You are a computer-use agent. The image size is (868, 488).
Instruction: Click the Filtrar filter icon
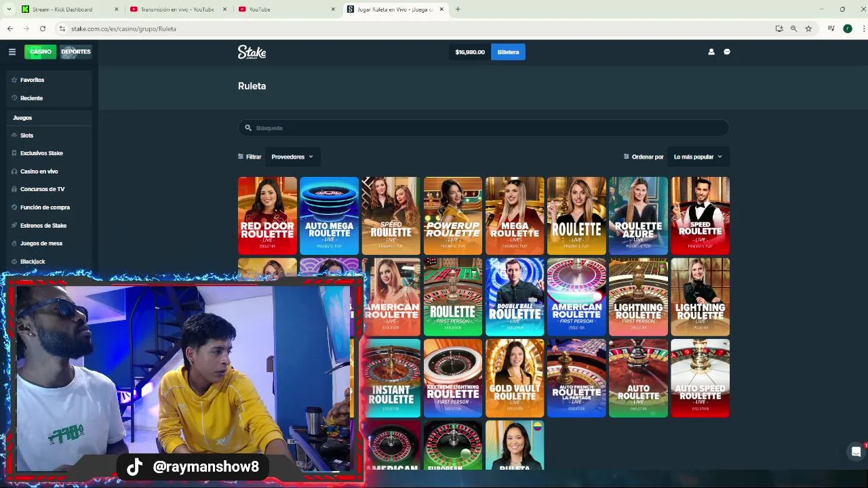(241, 157)
